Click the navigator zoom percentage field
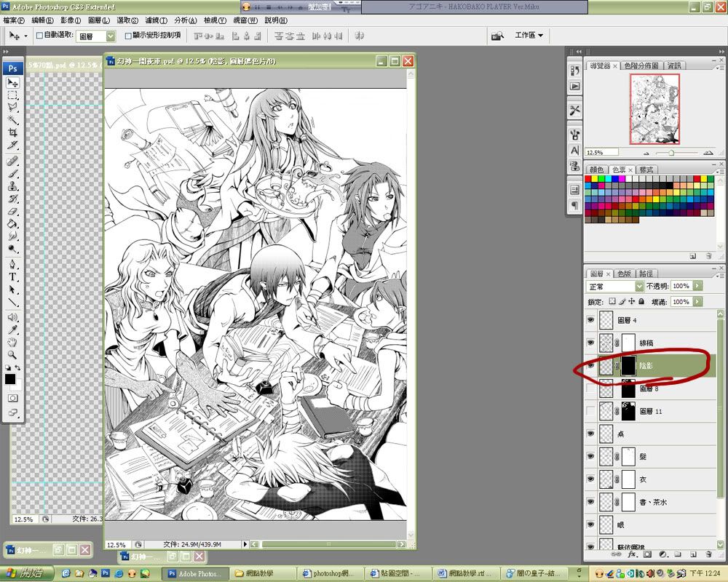Image resolution: width=728 pixels, height=582 pixels. click(x=602, y=152)
